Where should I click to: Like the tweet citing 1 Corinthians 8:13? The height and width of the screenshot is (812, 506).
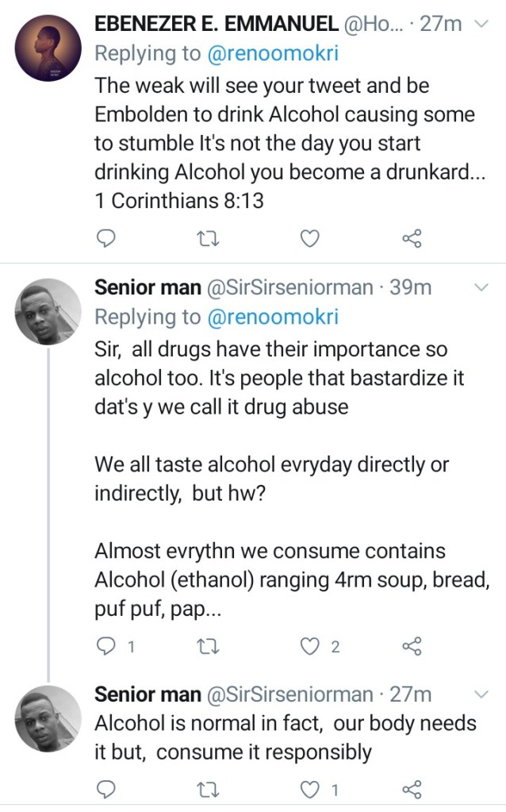coord(312,237)
